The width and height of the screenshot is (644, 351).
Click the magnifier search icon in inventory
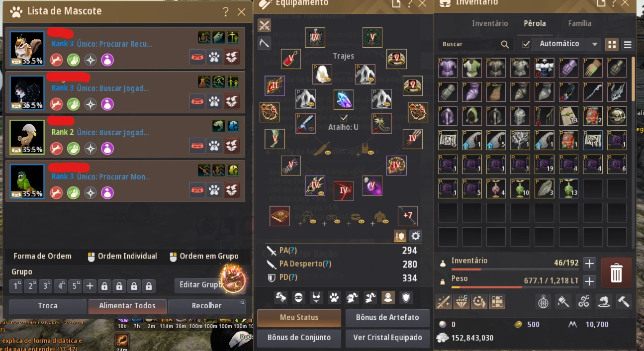505,44
